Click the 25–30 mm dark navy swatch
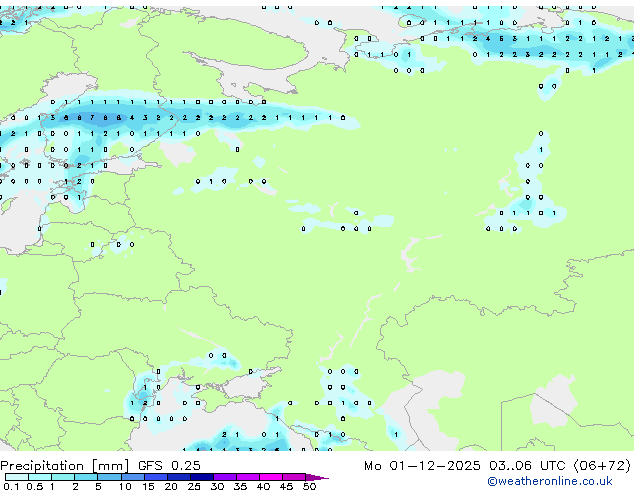The height and width of the screenshot is (490, 634). pos(201,477)
